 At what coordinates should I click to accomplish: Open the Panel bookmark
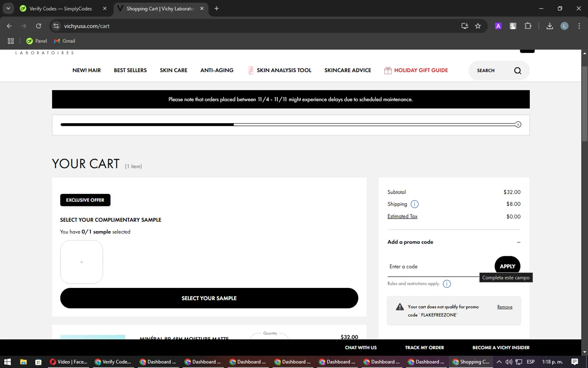coord(36,41)
